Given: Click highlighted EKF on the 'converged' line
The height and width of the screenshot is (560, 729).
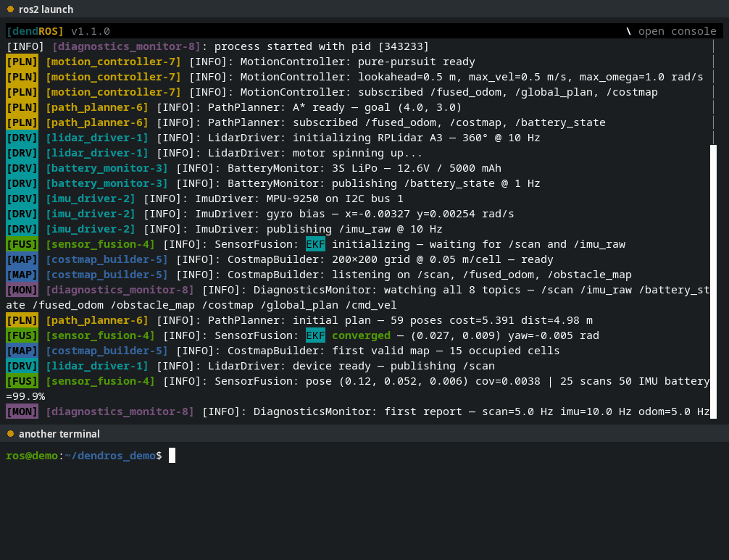Looking at the screenshot, I should 315,335.
